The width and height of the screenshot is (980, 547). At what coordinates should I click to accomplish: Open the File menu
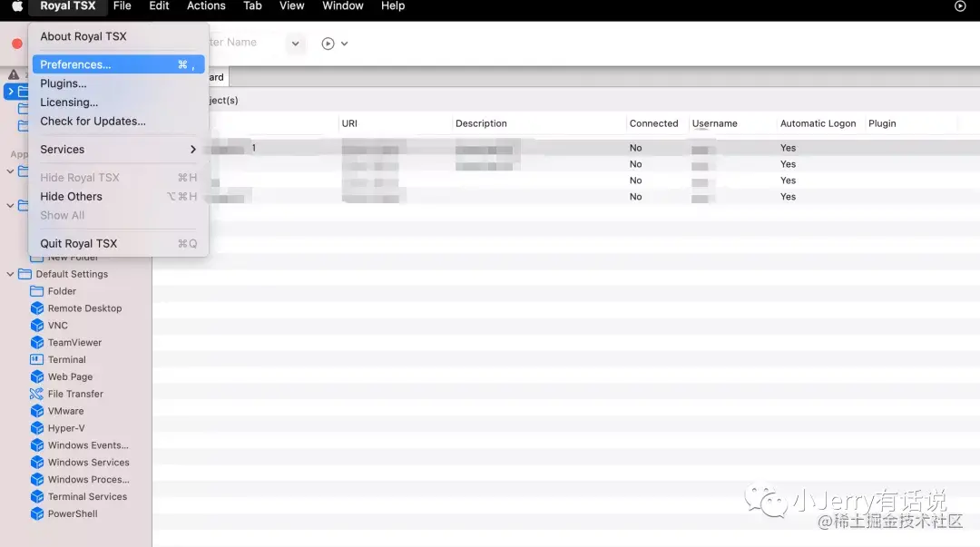(x=122, y=6)
